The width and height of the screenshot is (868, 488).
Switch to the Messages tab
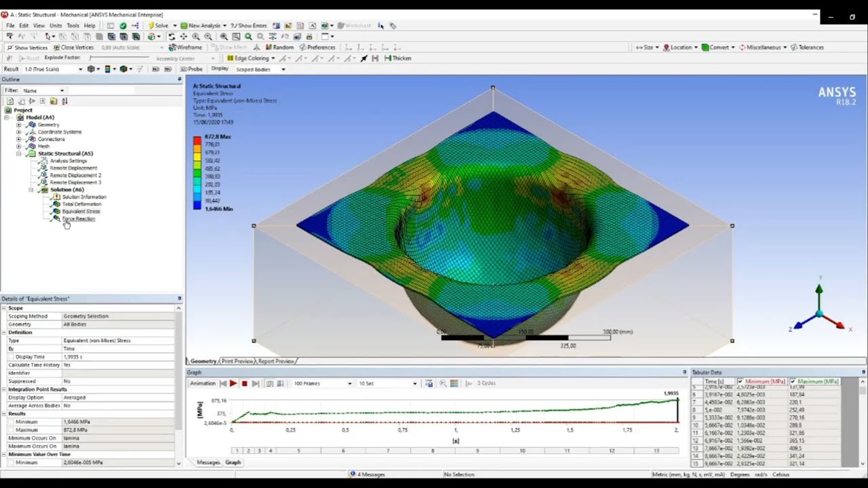(x=208, y=462)
